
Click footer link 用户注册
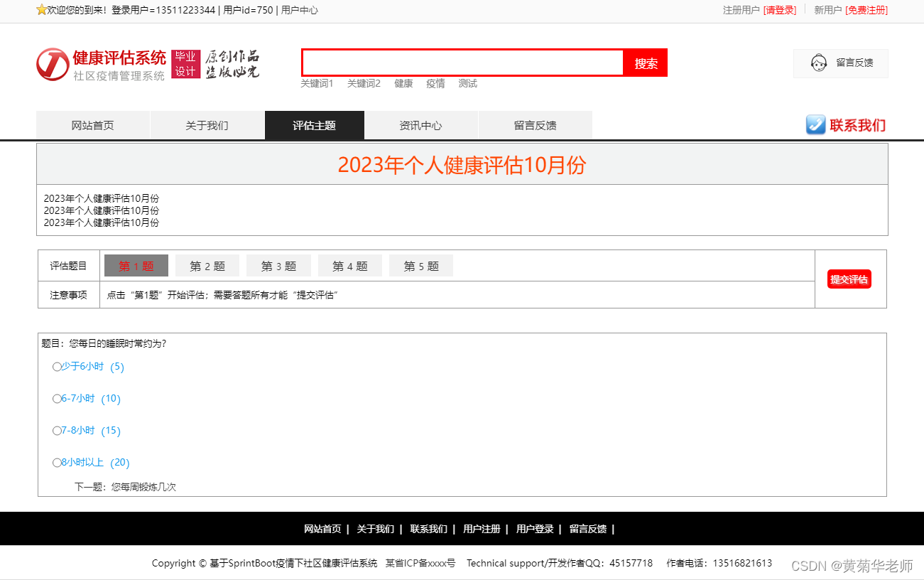pyautogui.click(x=482, y=529)
